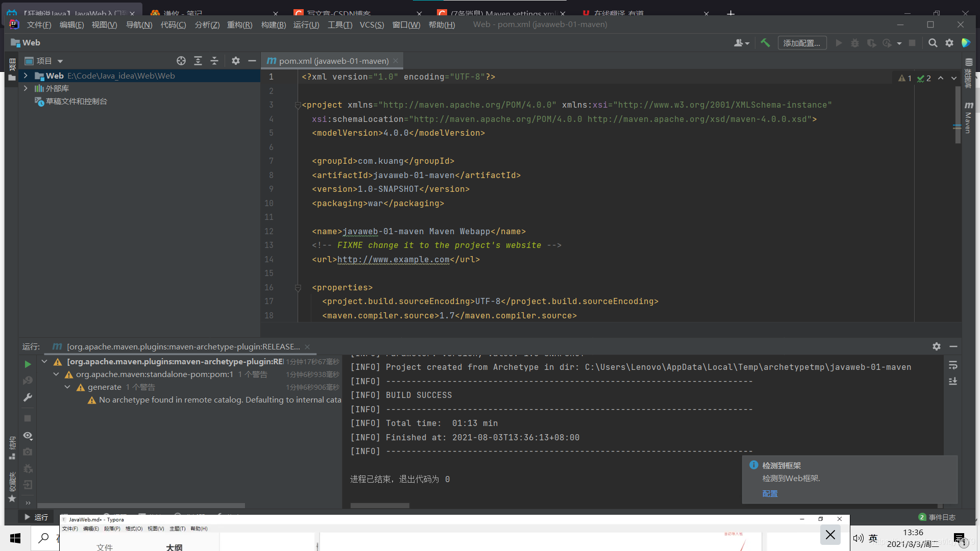Expand the 外部库 libraries node
The image size is (980, 551).
pos(26,88)
